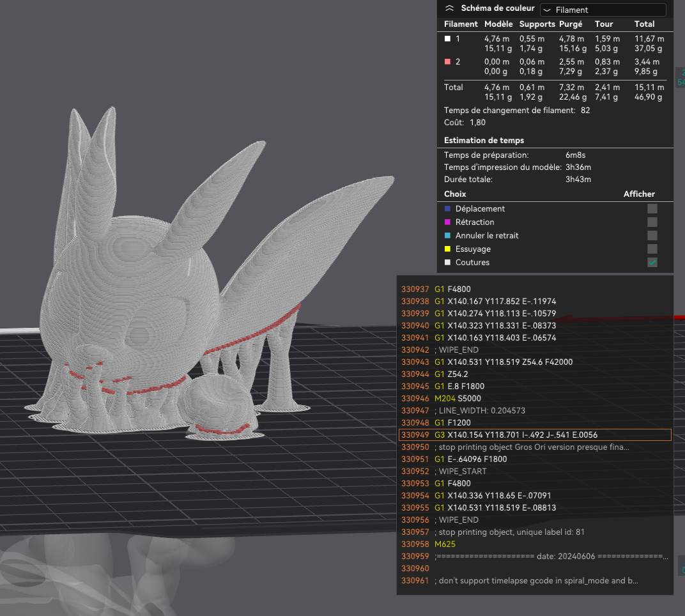
Task: Select line 330959 date 20240606 comment
Action: pyautogui.click(x=535, y=557)
